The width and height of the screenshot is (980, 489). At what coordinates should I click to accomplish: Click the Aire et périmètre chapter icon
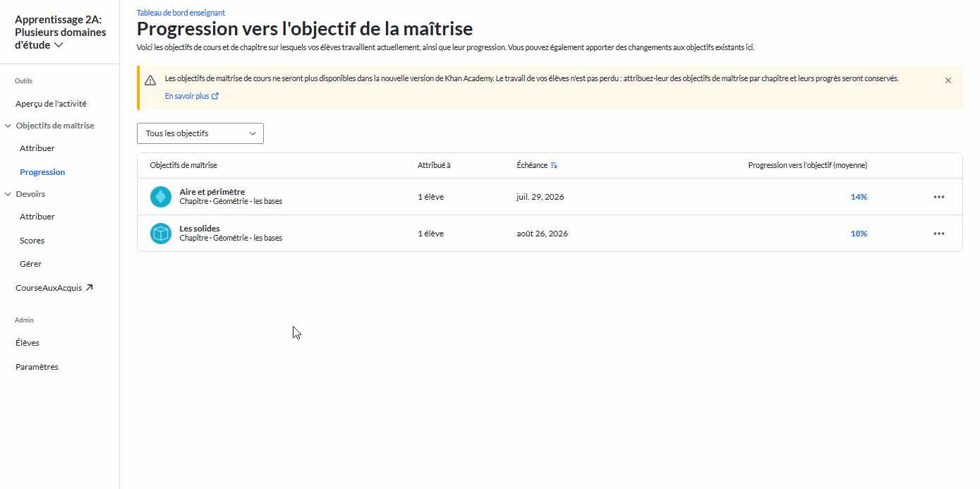tap(161, 197)
